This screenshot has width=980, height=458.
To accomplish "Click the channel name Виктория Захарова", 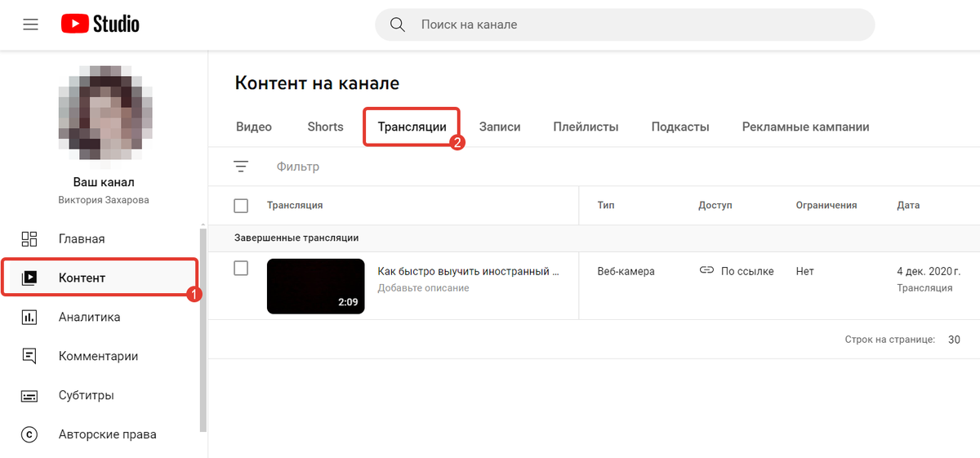I will click(104, 200).
